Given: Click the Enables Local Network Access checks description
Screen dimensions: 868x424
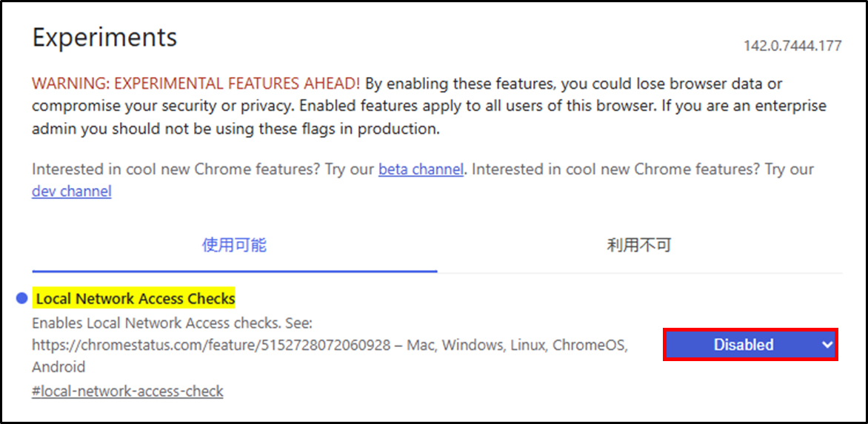Looking at the screenshot, I should tap(173, 323).
